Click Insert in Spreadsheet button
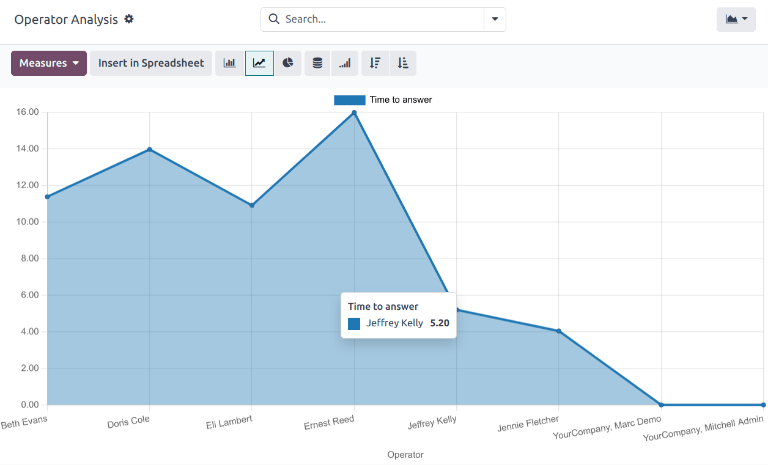Screen dimensions: 768x465 (x=151, y=63)
